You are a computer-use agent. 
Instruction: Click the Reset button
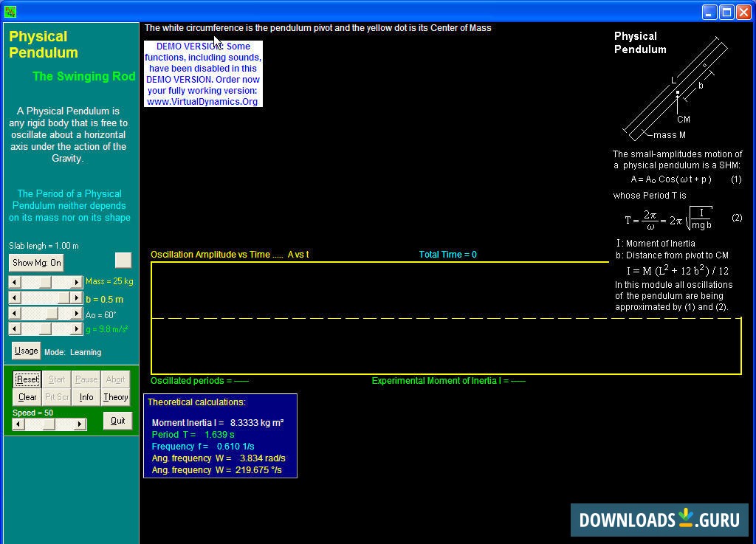tap(27, 379)
